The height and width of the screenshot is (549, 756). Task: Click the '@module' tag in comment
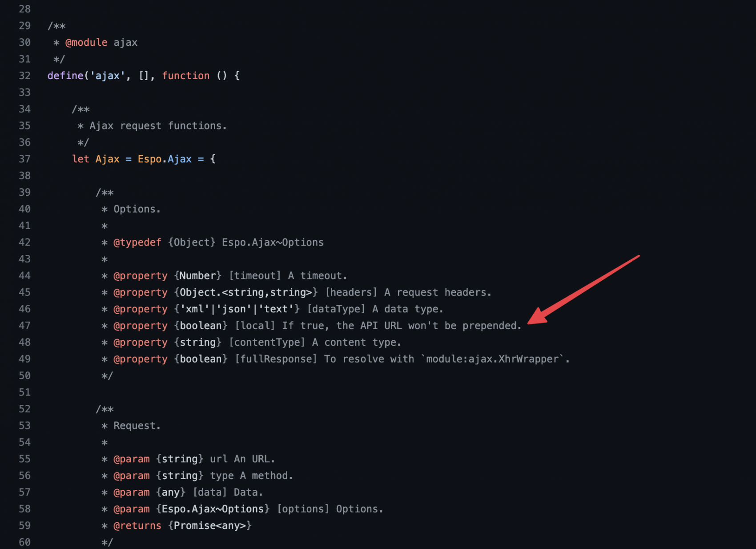(86, 42)
